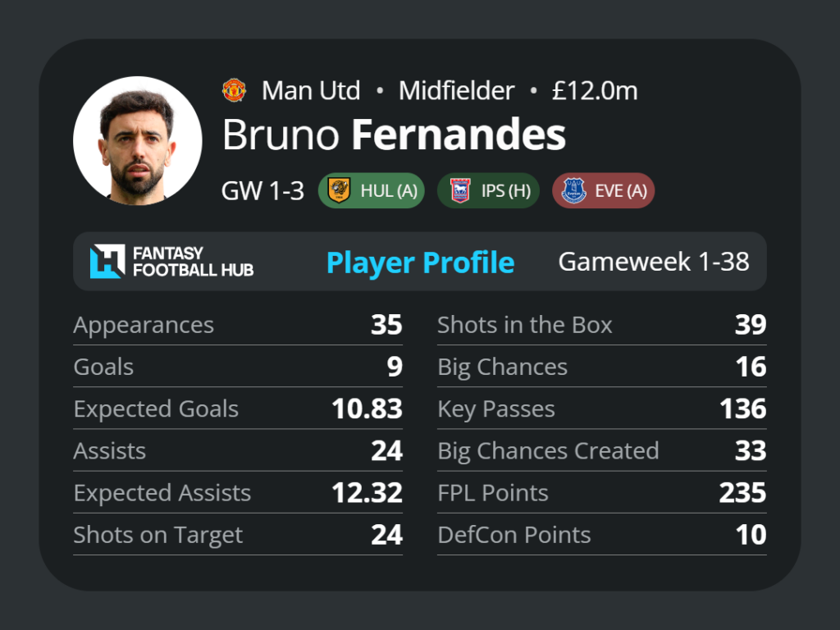The width and height of the screenshot is (840, 630).
Task: Click the £12.0m price label
Action: (595, 90)
